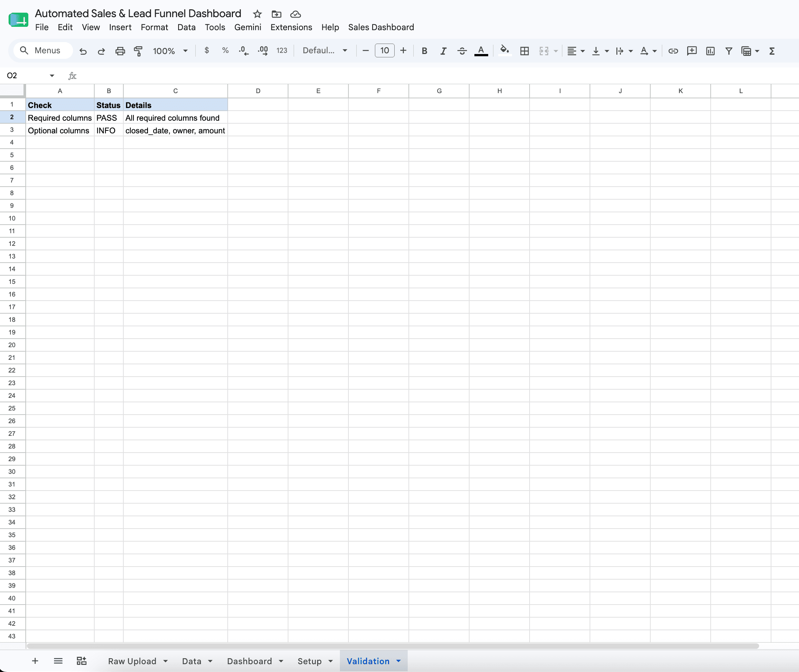Open the Extensions menu

[x=291, y=27]
